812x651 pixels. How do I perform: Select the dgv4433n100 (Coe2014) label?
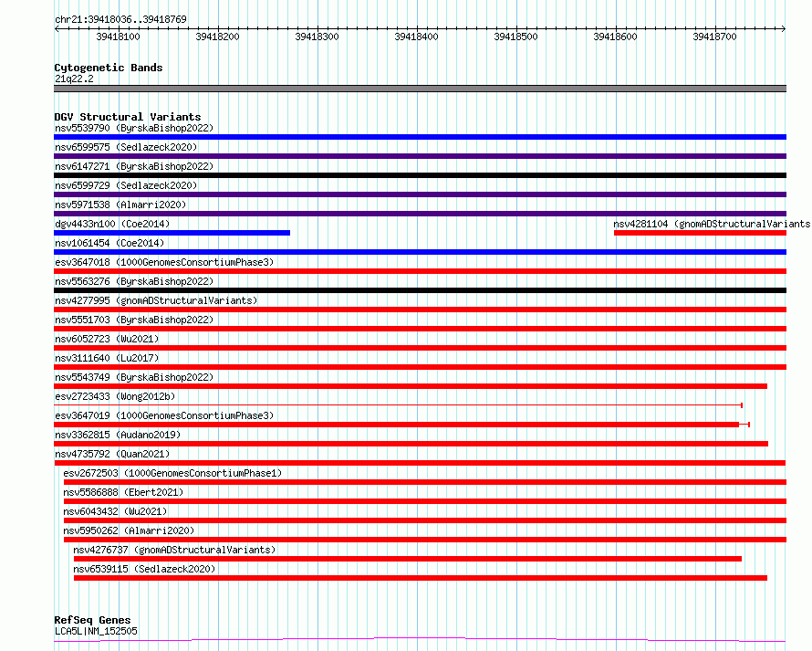coord(112,224)
